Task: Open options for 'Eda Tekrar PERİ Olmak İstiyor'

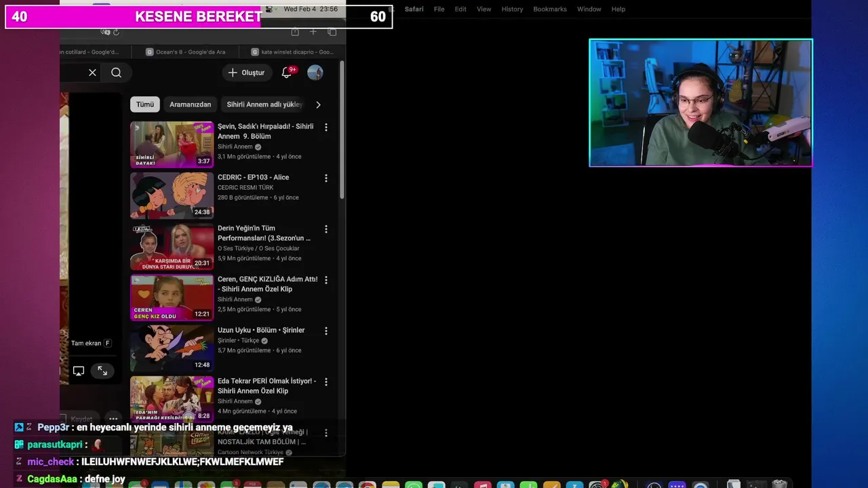Action: [325, 382]
